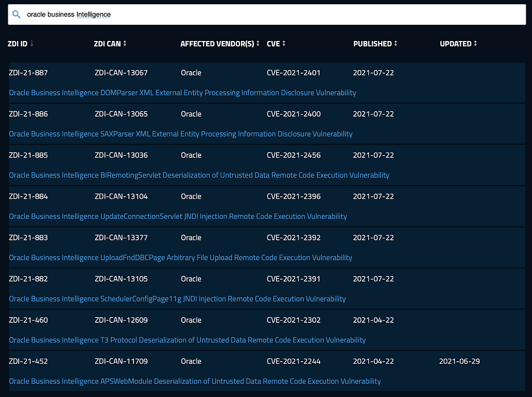Click the ZDI-CAN-13377 value
The width and height of the screenshot is (532, 397).
click(121, 238)
